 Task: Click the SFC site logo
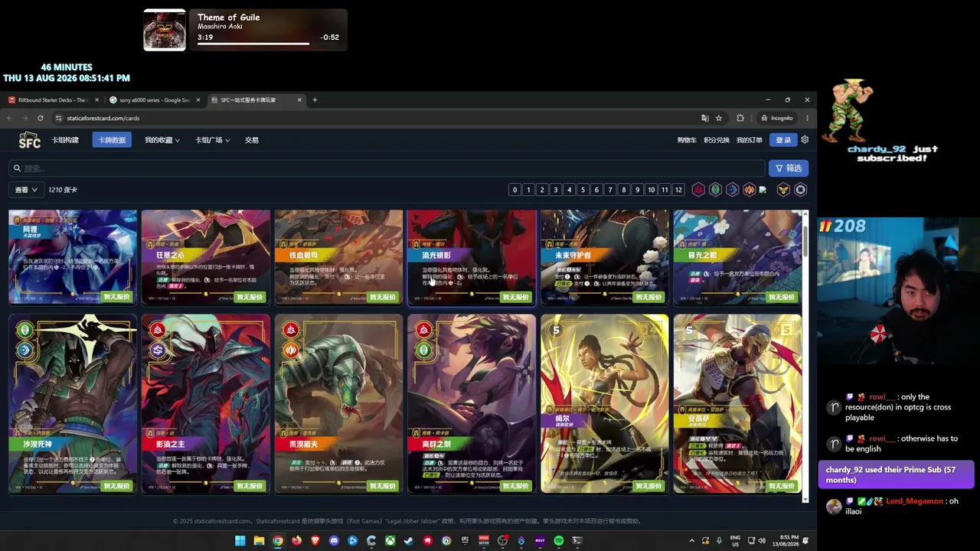click(29, 140)
